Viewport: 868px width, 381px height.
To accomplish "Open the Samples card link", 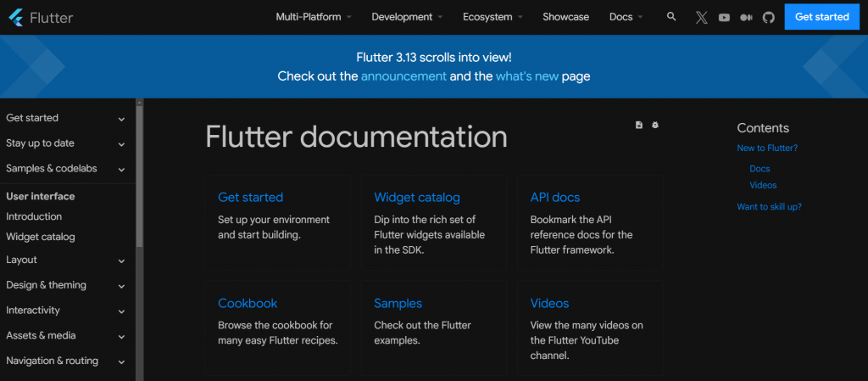I will click(398, 303).
